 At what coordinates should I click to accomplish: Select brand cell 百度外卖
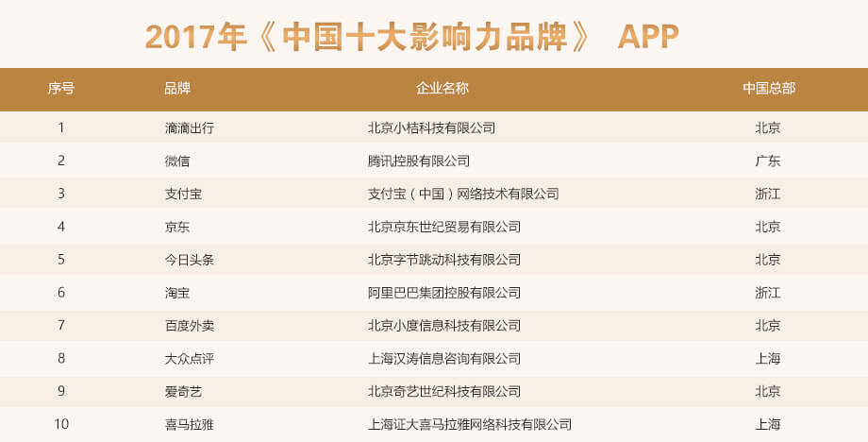[x=190, y=326]
